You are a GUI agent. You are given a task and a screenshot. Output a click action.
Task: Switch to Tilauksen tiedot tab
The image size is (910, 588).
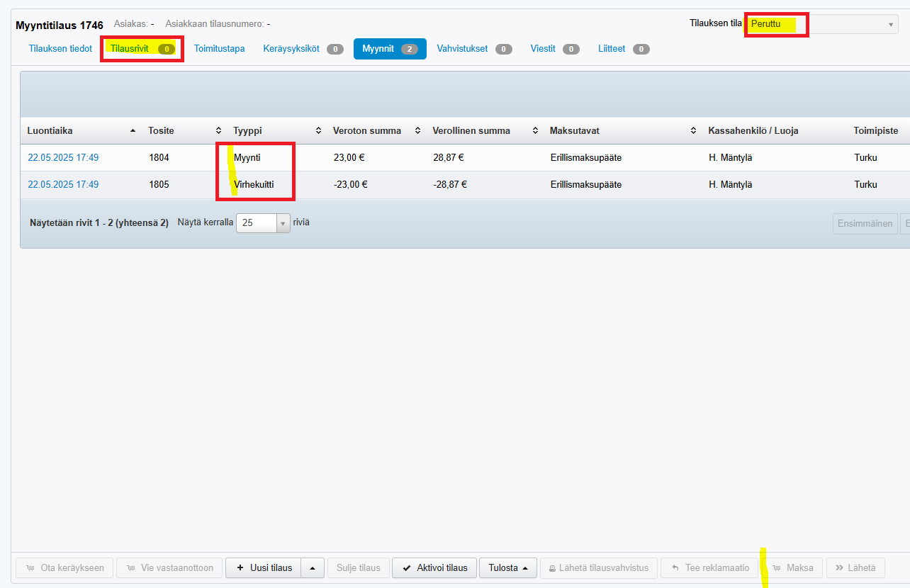point(60,49)
